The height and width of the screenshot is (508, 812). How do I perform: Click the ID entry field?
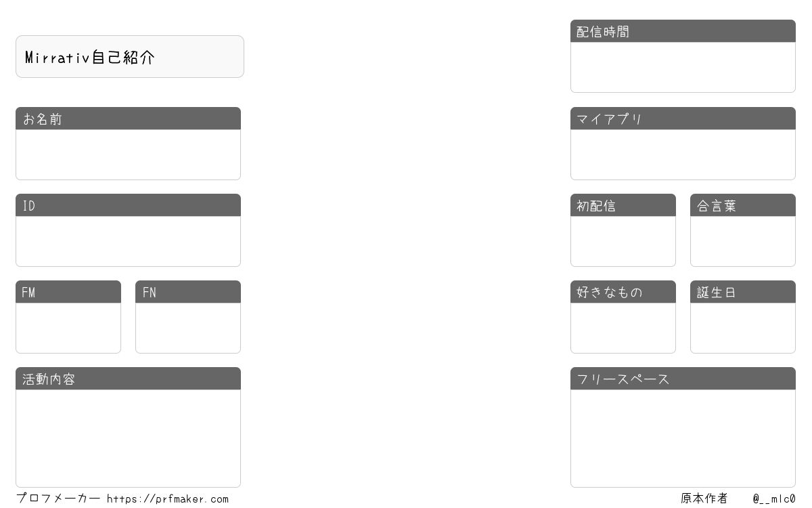[128, 241]
